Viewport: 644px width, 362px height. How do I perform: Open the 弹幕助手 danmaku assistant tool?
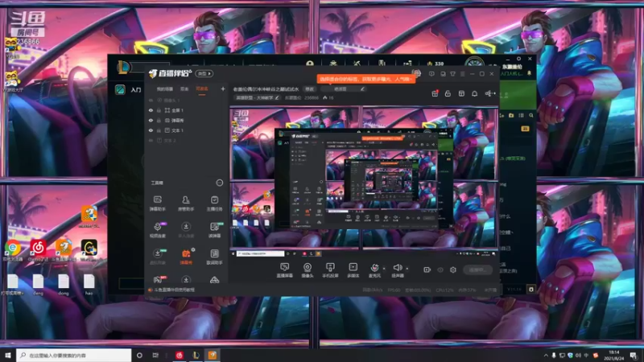(x=157, y=204)
